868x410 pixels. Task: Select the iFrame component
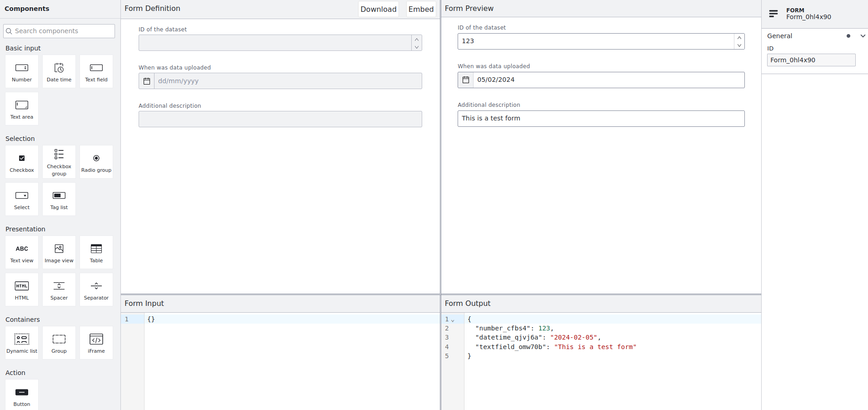pyautogui.click(x=96, y=343)
